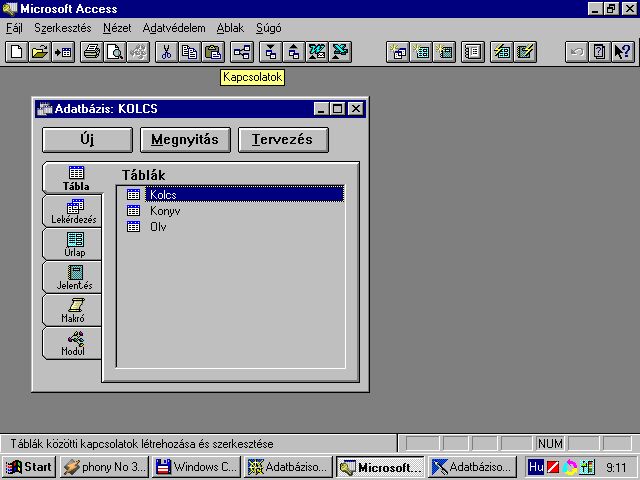Open the Szerkesztés menu

coord(63,28)
